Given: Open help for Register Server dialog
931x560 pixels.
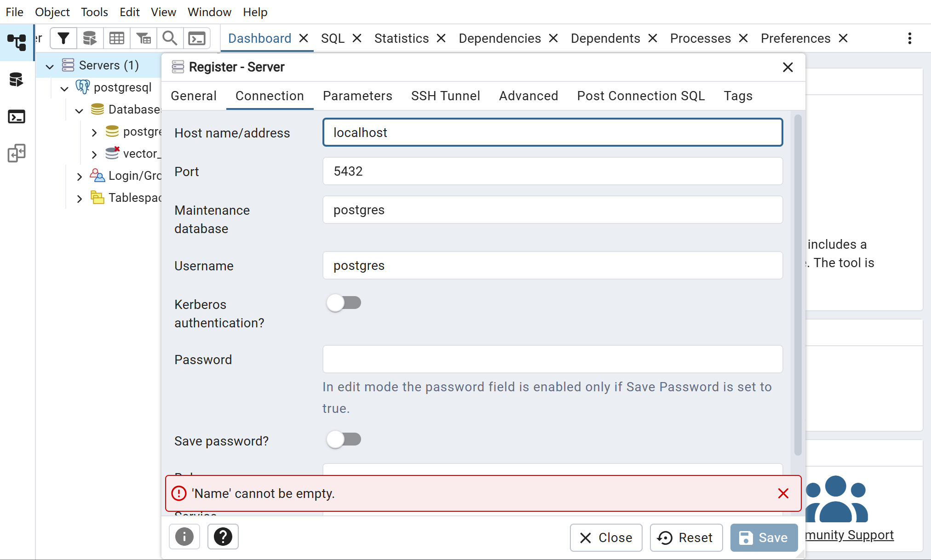Looking at the screenshot, I should click(x=223, y=537).
